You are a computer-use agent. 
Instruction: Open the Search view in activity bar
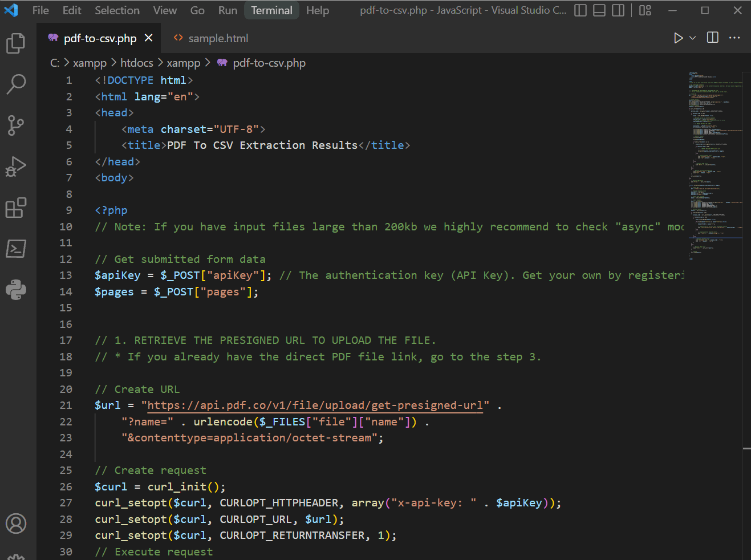pyautogui.click(x=16, y=84)
